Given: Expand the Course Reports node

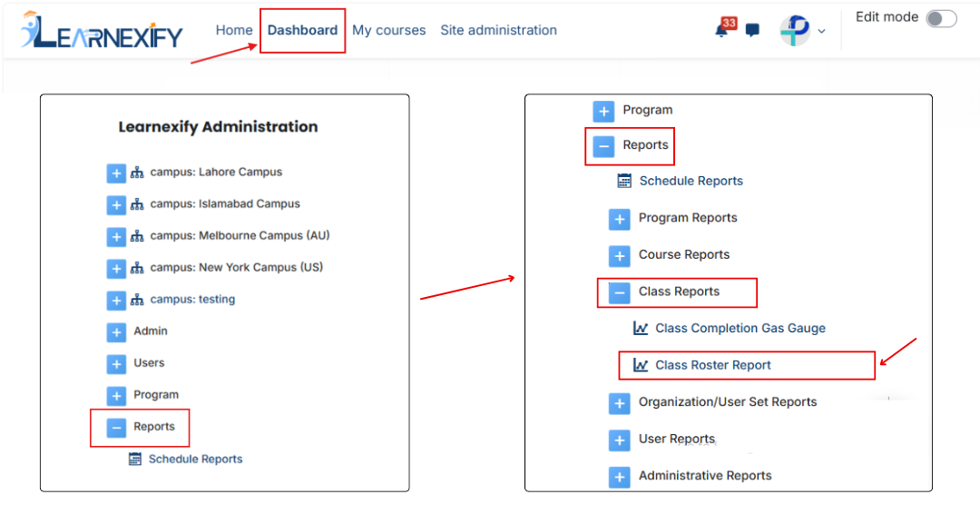Looking at the screenshot, I should [620, 257].
